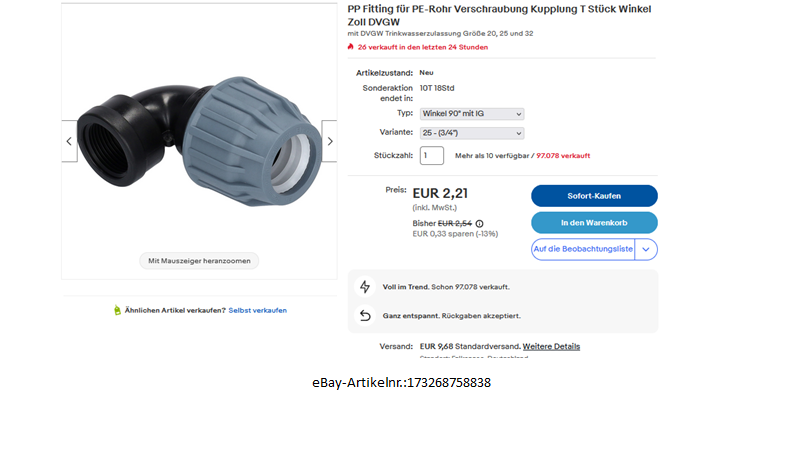
Task: Open the Typ dropdown showing Winkel 90° mit IG
Action: 472,114
